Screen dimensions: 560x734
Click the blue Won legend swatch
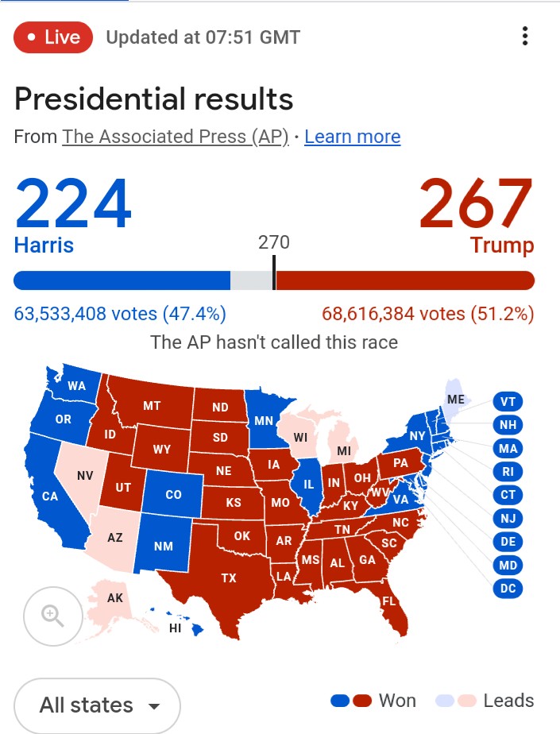tap(340, 701)
